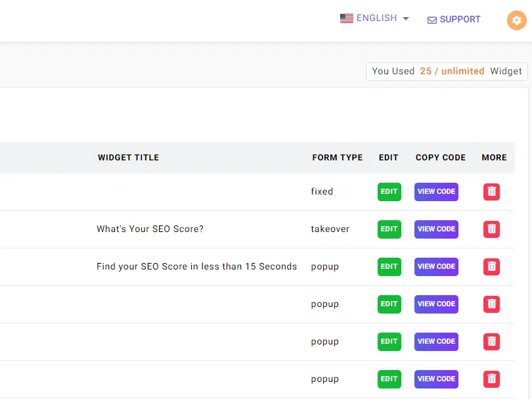Click the WIDGET TITLE column header
532x399 pixels.
pyautogui.click(x=128, y=158)
